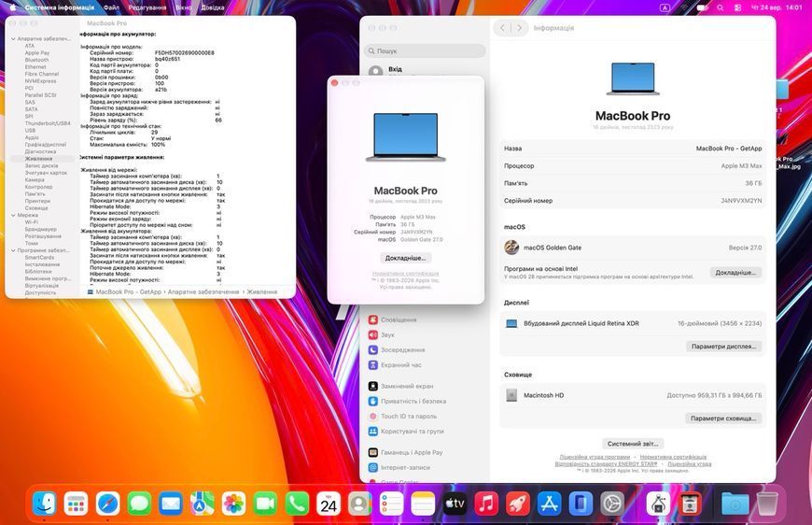
Task: Click the Пошук search field
Action: (x=425, y=50)
